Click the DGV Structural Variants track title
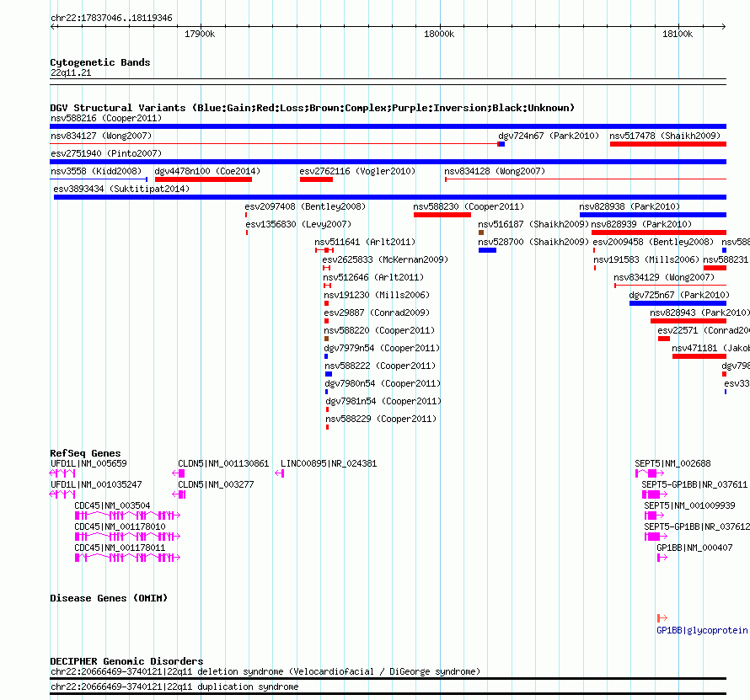750x700 pixels. click(313, 108)
